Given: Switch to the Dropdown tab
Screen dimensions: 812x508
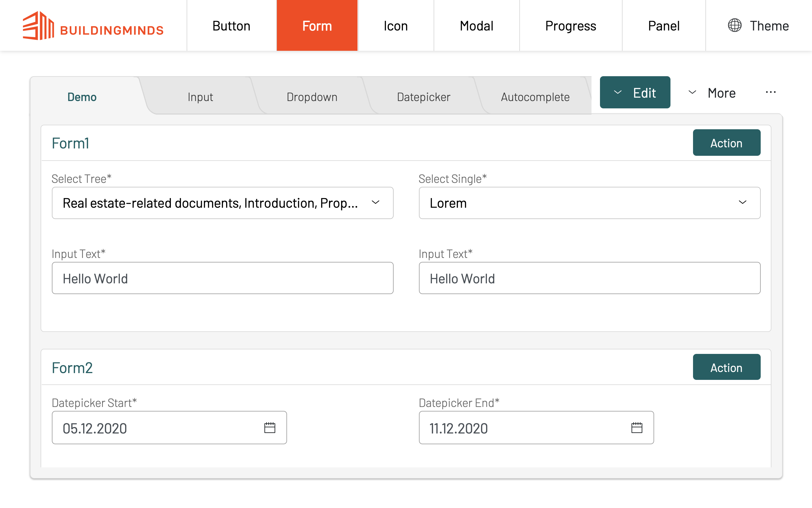Looking at the screenshot, I should pos(312,97).
